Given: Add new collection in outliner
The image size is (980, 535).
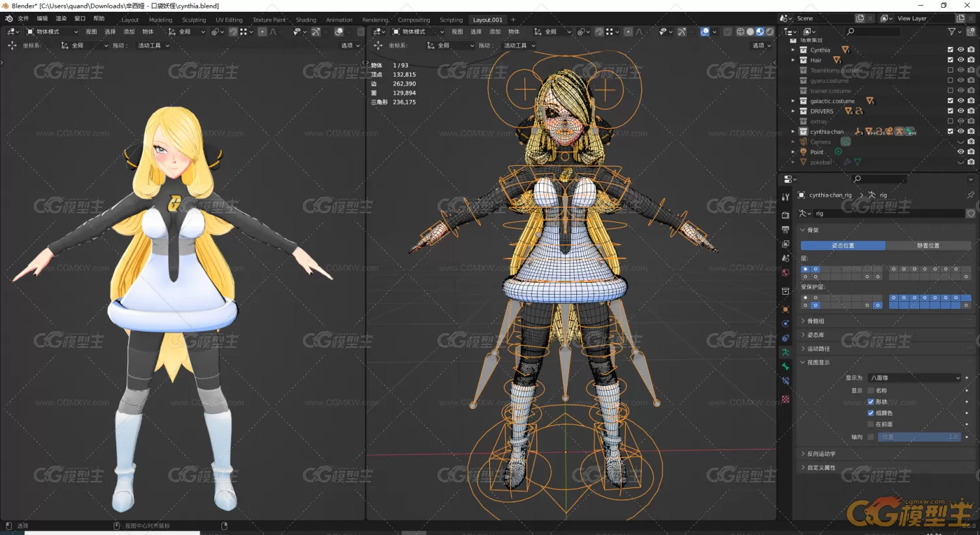Looking at the screenshot, I should (971, 31).
